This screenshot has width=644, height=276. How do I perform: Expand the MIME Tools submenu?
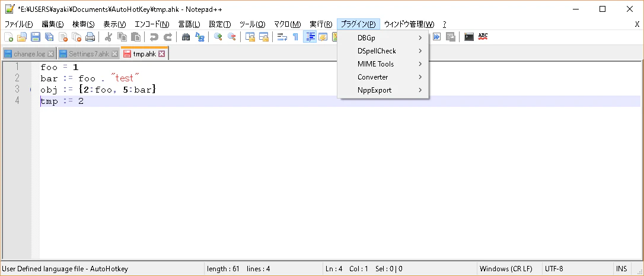click(x=383, y=64)
